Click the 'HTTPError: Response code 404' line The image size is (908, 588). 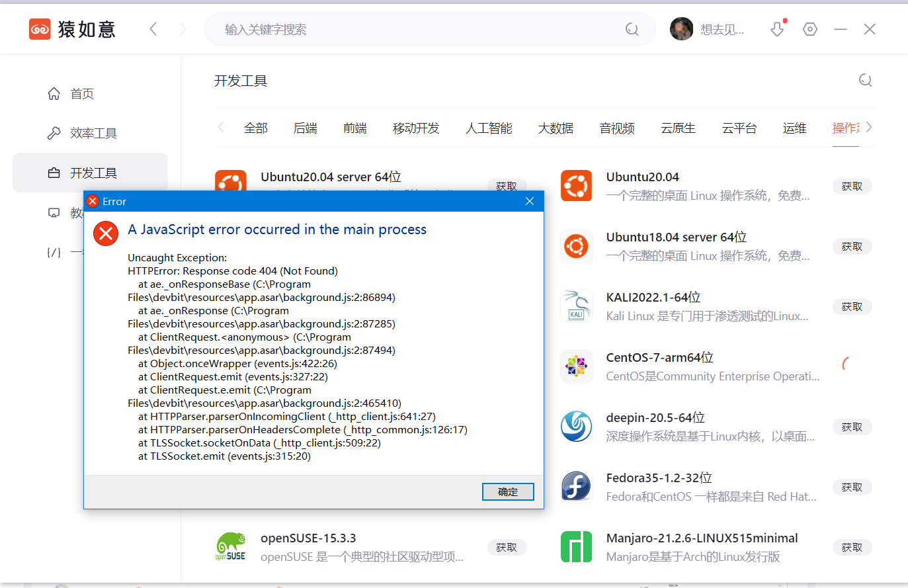[x=233, y=271]
